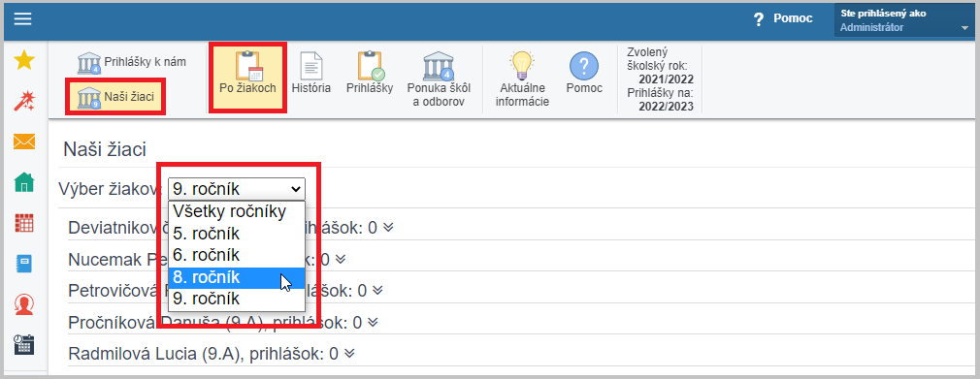The image size is (980, 379).
Task: Choose 8. ročník from the dropdown list
Action: click(x=237, y=277)
